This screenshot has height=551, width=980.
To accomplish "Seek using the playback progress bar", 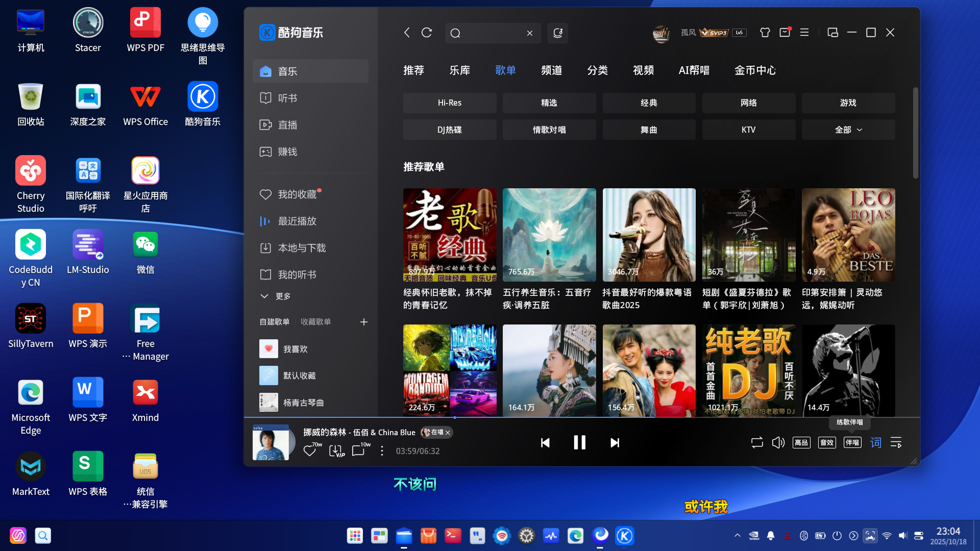I will tap(582, 417).
